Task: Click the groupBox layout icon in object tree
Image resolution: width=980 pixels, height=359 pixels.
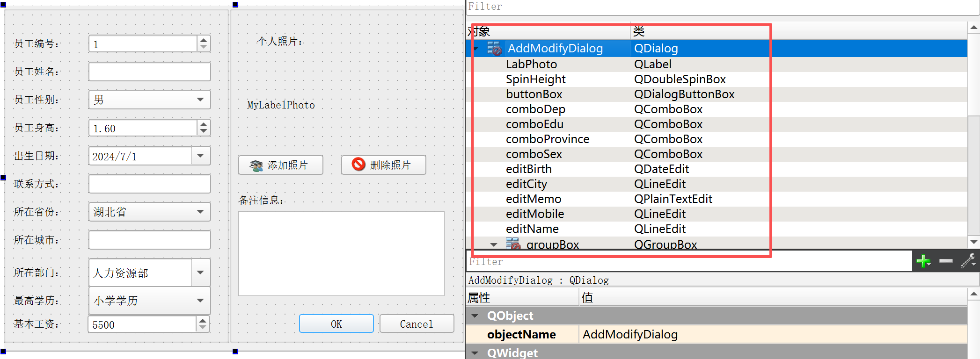Action: click(513, 244)
